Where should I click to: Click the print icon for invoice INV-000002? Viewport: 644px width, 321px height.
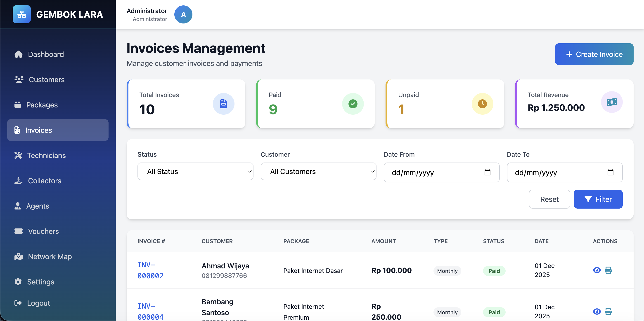[x=608, y=270]
